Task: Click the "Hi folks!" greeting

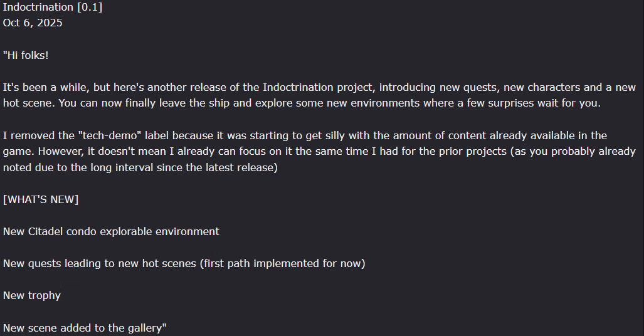Action: tap(26, 55)
